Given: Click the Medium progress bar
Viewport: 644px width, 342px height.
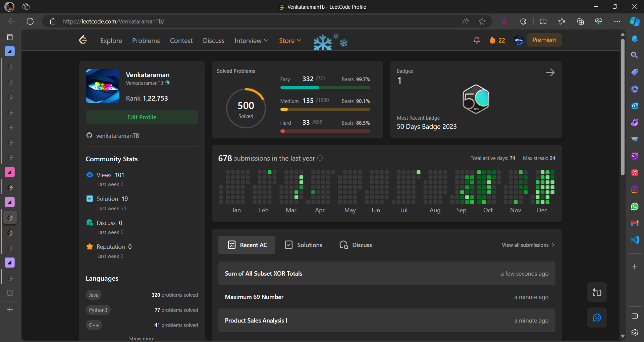Looking at the screenshot, I should coord(325,109).
